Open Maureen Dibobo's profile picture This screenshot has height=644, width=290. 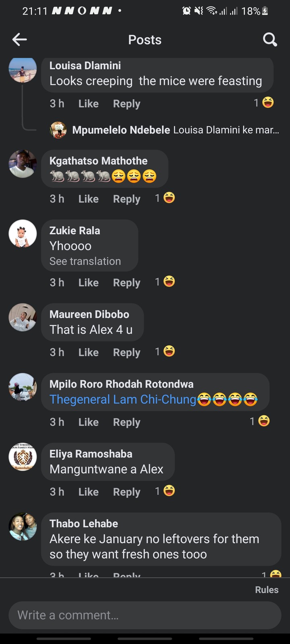coord(23,317)
